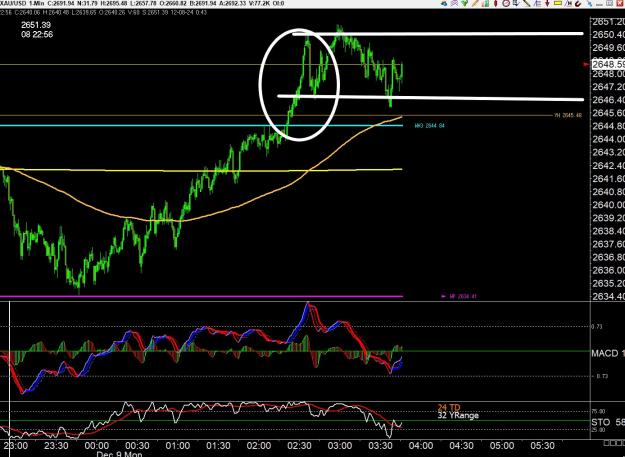Click the stochastic 25.00 level value
This screenshot has width=625, height=457.
(599, 430)
